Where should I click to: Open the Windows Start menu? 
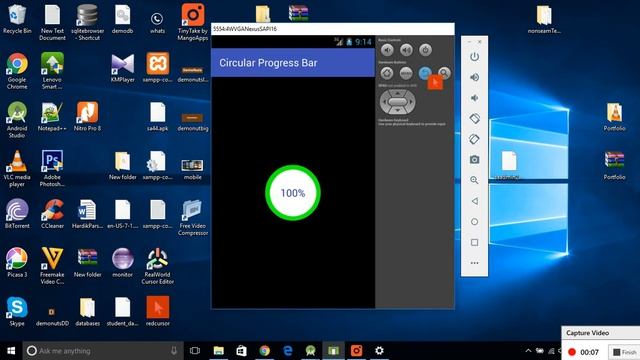(11, 351)
